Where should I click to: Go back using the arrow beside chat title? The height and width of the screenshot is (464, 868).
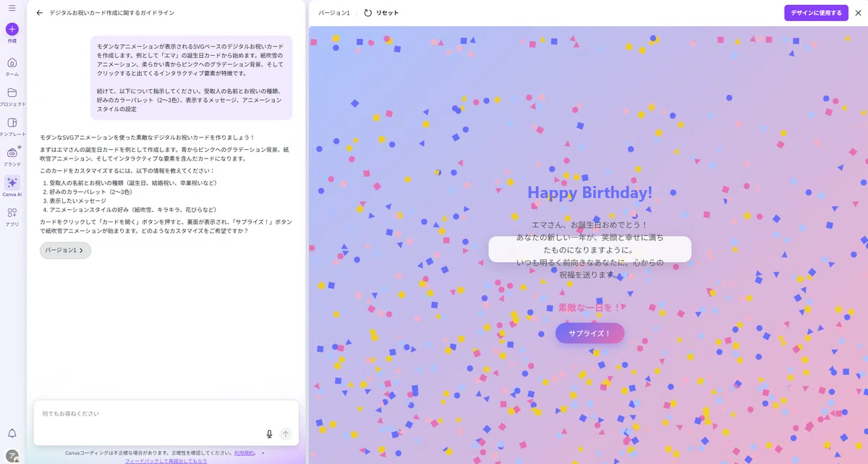pyautogui.click(x=39, y=13)
